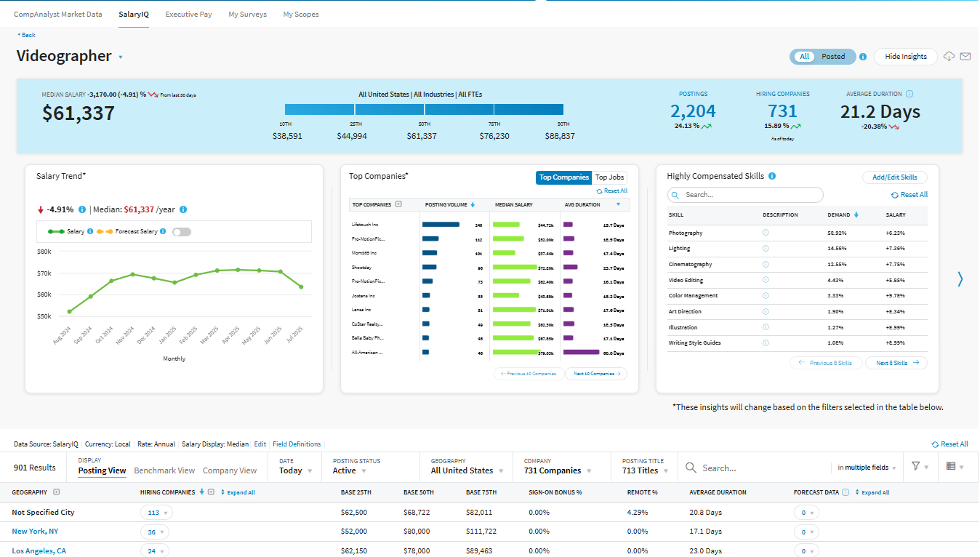This screenshot has width=980, height=557.
Task: Switch the postings toggle to Posted
Action: 833,57
